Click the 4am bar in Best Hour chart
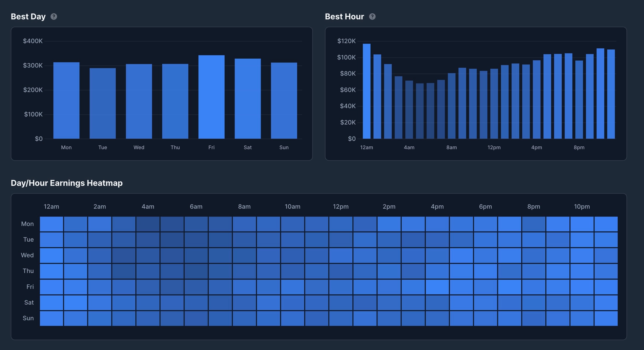Screen dimensions: 644x350 pyautogui.click(x=409, y=110)
